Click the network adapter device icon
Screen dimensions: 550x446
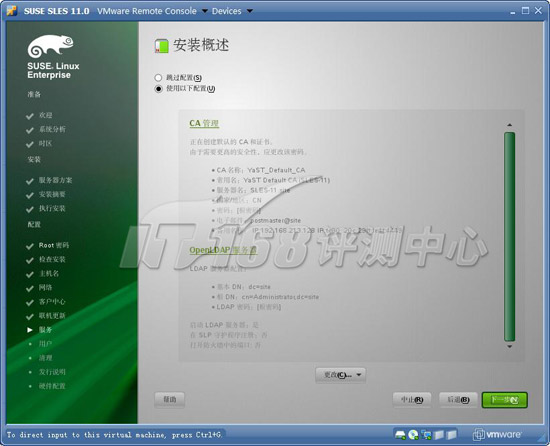[x=427, y=435]
